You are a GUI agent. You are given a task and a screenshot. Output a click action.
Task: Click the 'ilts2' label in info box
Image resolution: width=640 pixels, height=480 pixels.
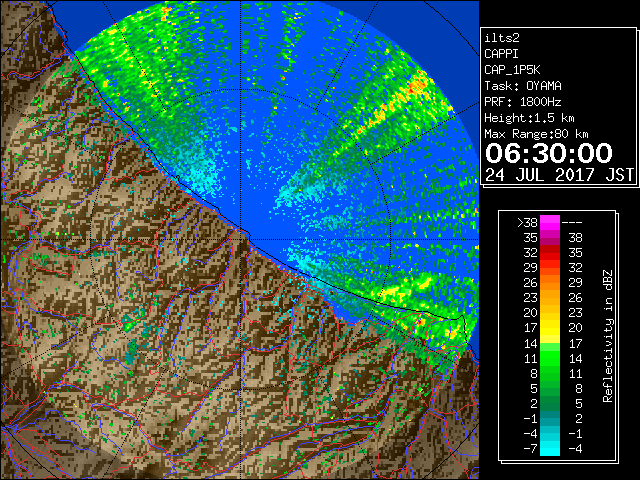[502, 38]
